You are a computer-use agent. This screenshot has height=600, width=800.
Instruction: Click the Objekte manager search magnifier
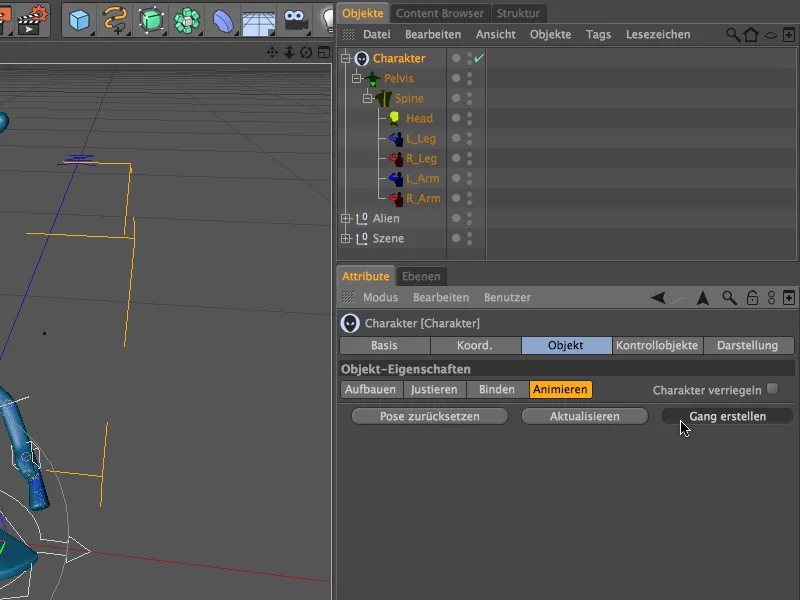(733, 35)
